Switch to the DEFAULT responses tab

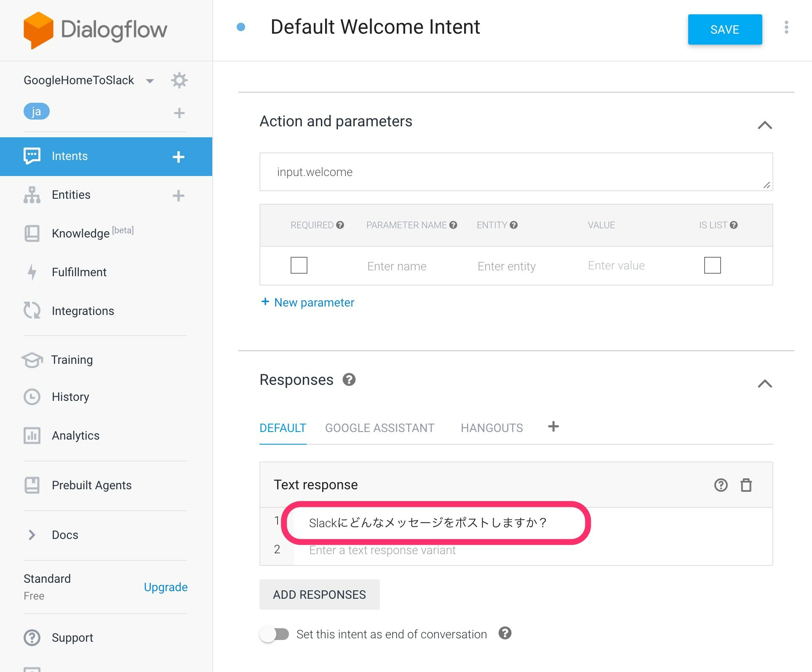pyautogui.click(x=283, y=428)
